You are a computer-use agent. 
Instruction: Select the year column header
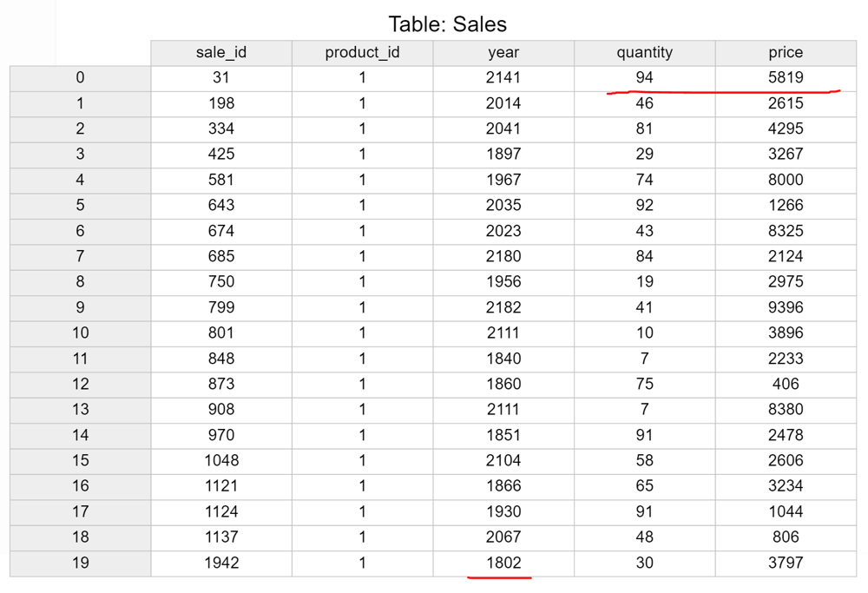(503, 53)
